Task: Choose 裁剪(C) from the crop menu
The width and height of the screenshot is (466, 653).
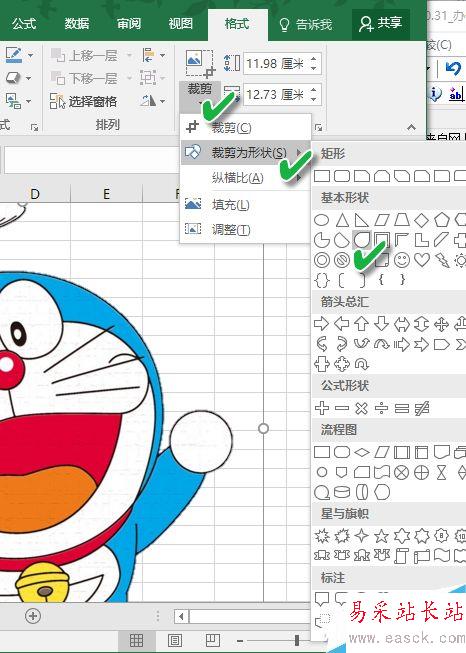Action: point(246,127)
